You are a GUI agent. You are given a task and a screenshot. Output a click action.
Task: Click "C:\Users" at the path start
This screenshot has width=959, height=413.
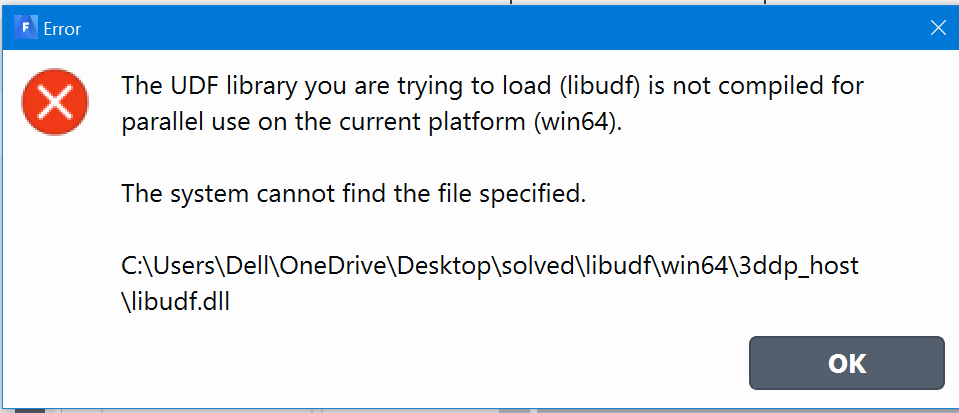[x=161, y=267]
